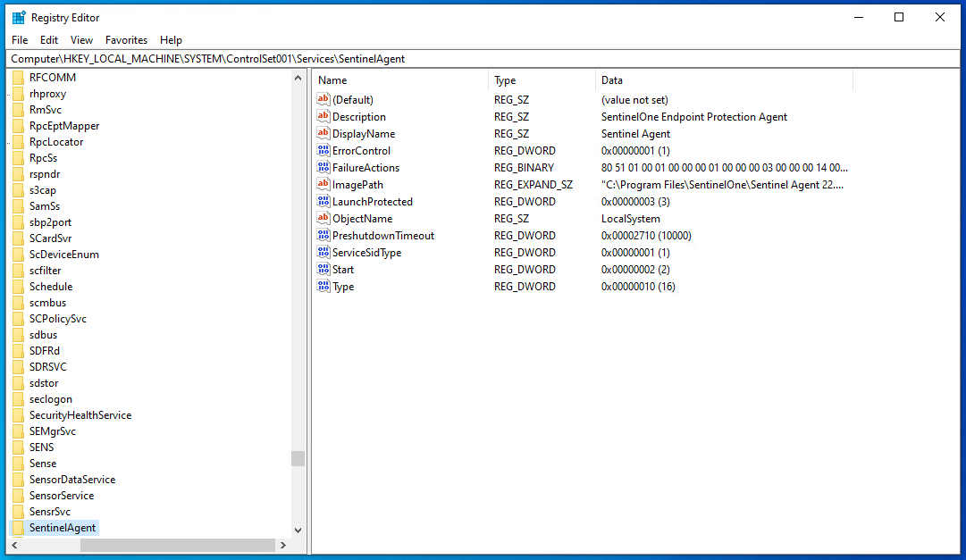Image resolution: width=966 pixels, height=560 pixels.
Task: Click the 'LocalSystem' data value
Action: 630,219
